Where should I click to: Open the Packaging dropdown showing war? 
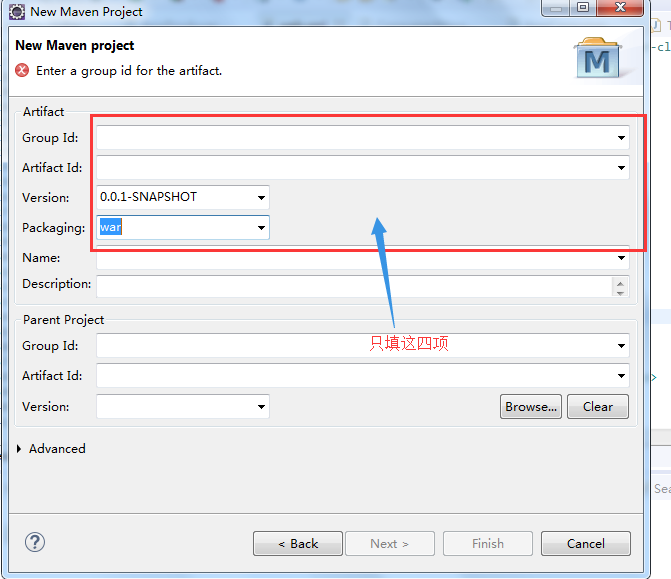click(261, 228)
